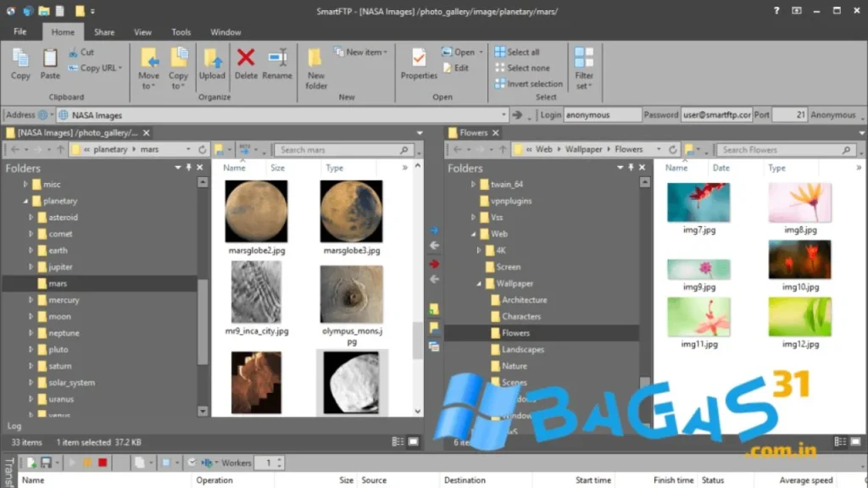Expand the jupiter folder in the tree
The height and width of the screenshot is (488, 868).
[31, 267]
